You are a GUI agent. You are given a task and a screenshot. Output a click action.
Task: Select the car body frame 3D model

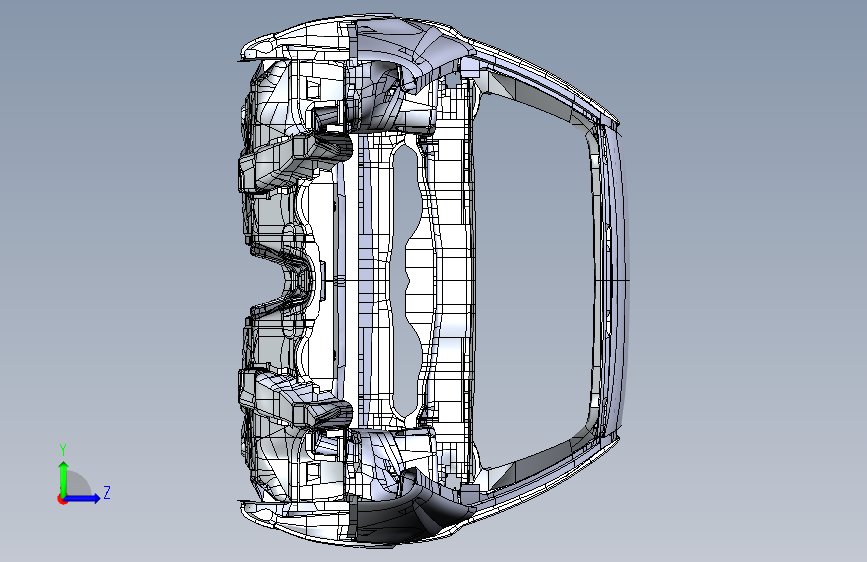pos(434,282)
